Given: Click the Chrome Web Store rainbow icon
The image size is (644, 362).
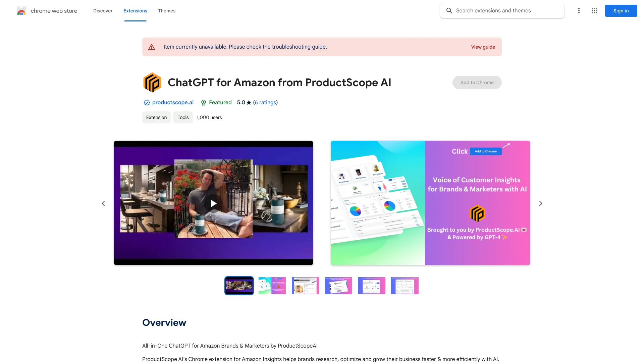Looking at the screenshot, I should (x=21, y=11).
